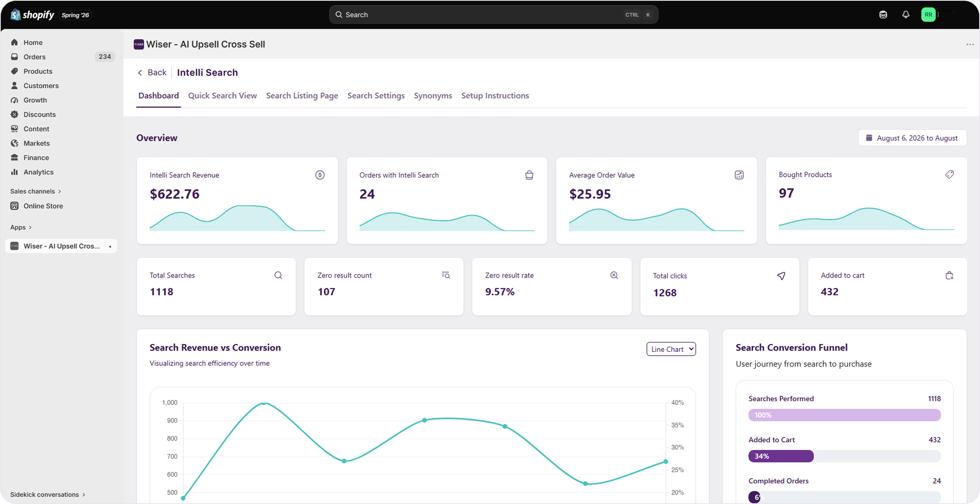
Task: Click the Analytics bar chart icon
Action: [x=14, y=172]
